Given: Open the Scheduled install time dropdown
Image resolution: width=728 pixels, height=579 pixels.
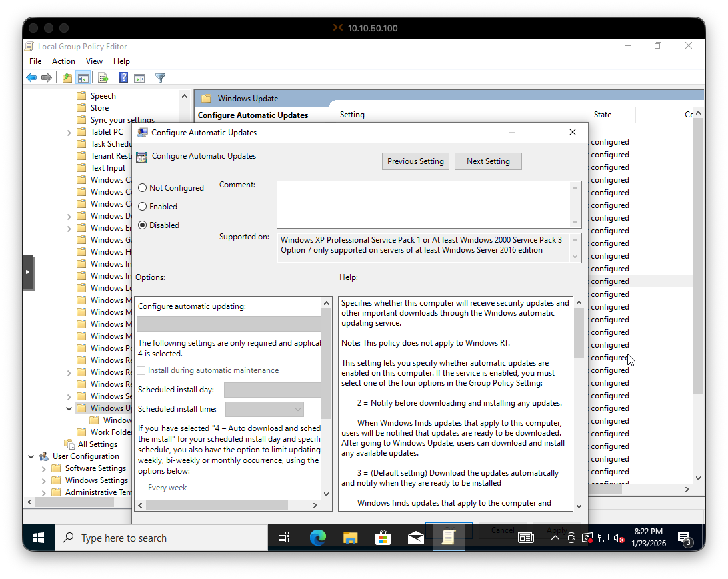Looking at the screenshot, I should pyautogui.click(x=265, y=409).
